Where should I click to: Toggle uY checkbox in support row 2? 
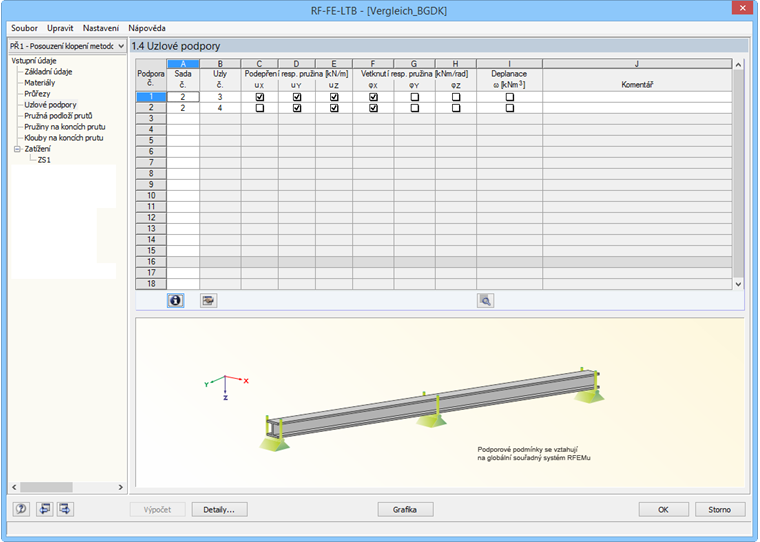[x=297, y=108]
